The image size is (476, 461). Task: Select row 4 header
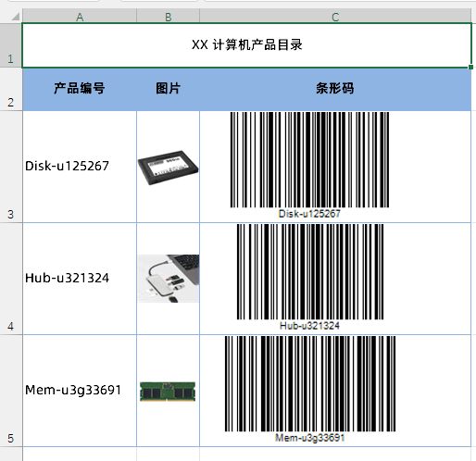(x=11, y=279)
